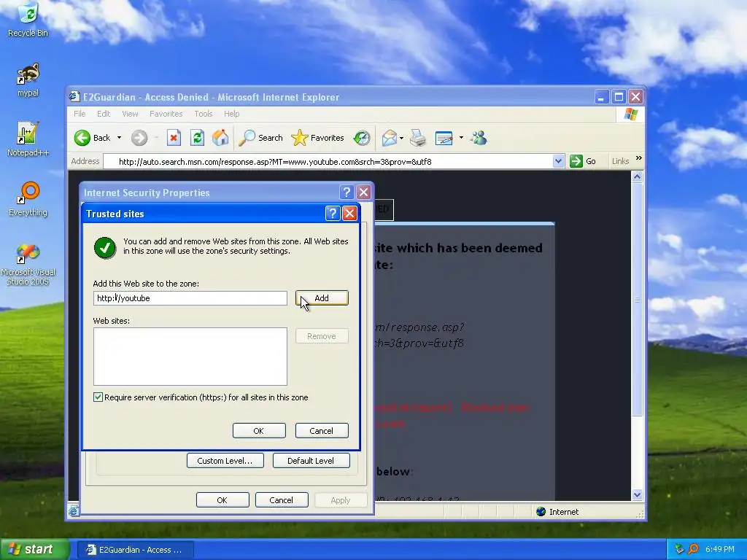The height and width of the screenshot is (560, 747).
Task: Launch the mypal browser shortcut
Action: 28,80
